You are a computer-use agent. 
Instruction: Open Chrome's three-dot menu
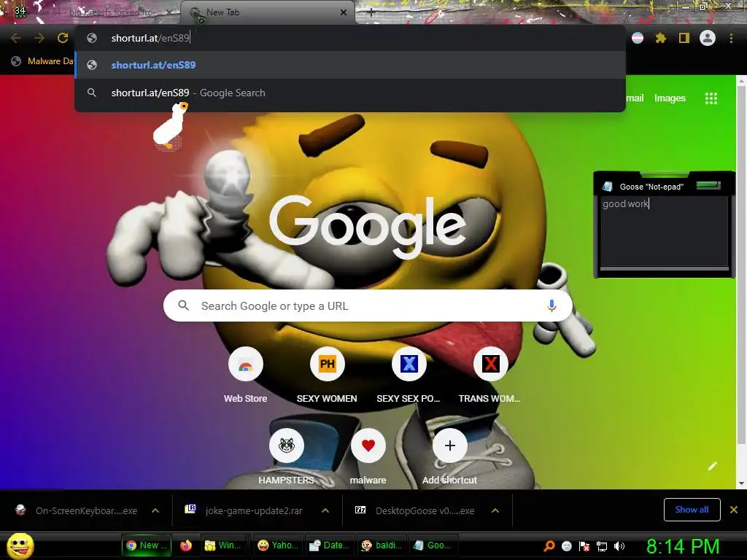pos(731,38)
